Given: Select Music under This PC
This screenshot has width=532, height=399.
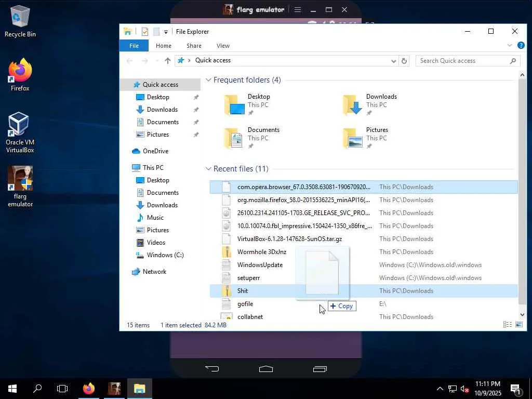Looking at the screenshot, I should (x=155, y=218).
